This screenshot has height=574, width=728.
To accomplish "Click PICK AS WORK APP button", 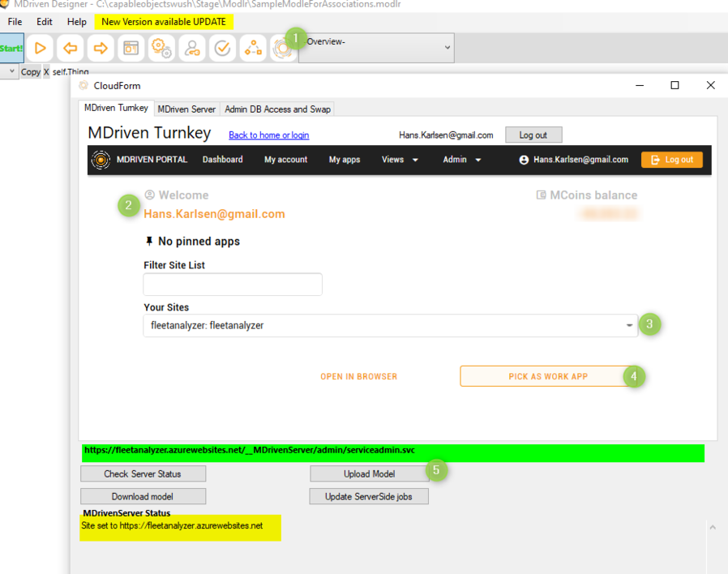I will click(548, 377).
